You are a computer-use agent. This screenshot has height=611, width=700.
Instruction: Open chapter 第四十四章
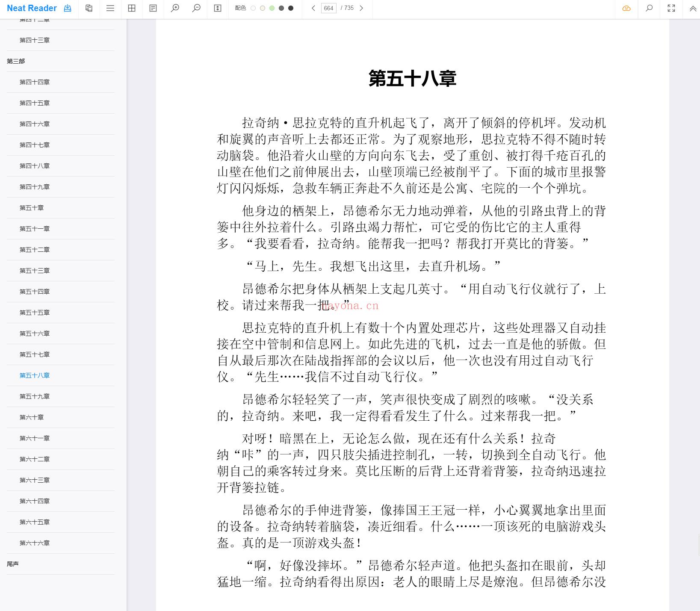coord(35,82)
